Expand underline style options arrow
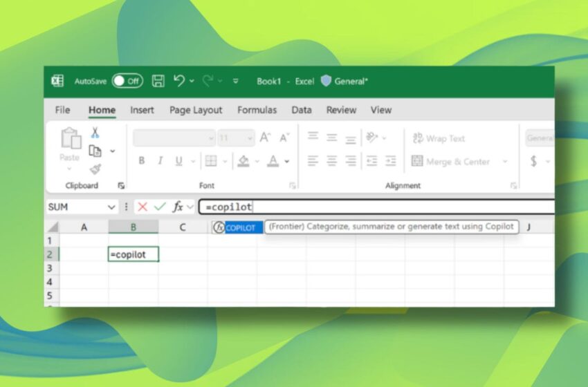Image resolution: width=588 pixels, height=387 pixels. coord(193,162)
